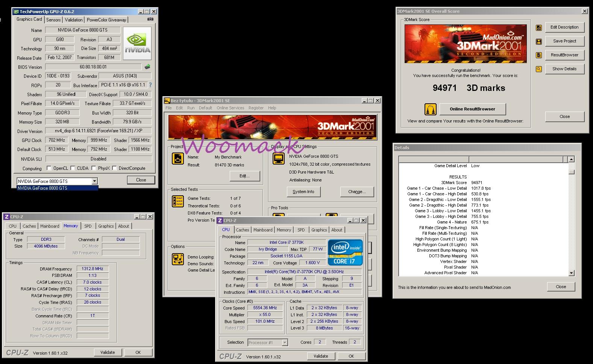Screen dimensions: 593x364
Task: Click the Display and CPU Settings monitor icon
Action: 279,159
